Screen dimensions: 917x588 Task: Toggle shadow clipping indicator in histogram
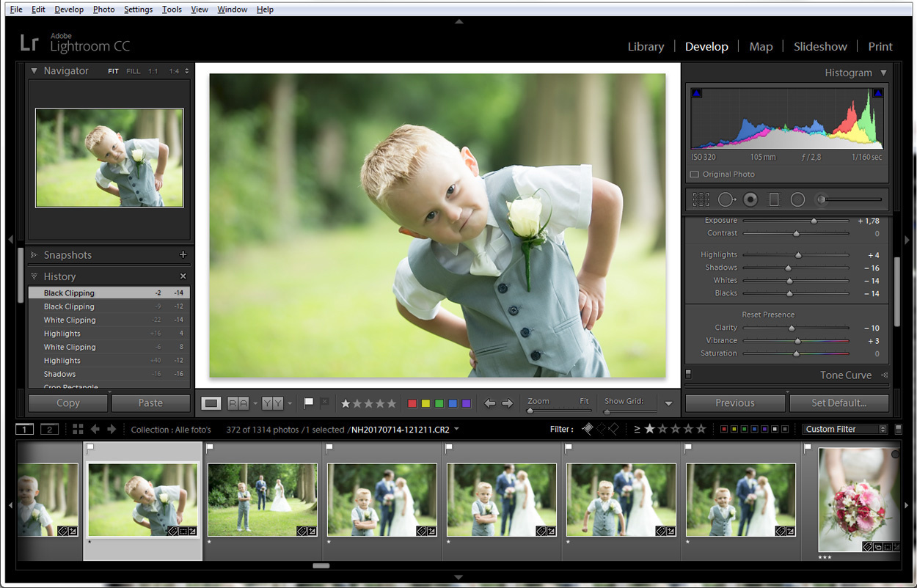pyautogui.click(x=697, y=93)
